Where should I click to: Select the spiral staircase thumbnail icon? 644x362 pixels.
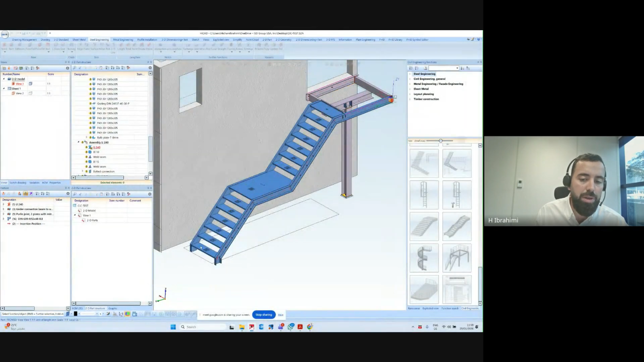pyautogui.click(x=424, y=258)
